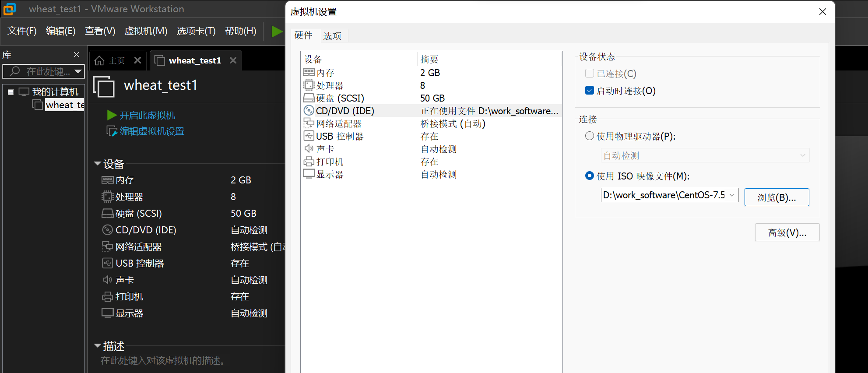
Task: Open the 查看(V) menu
Action: 100,31
